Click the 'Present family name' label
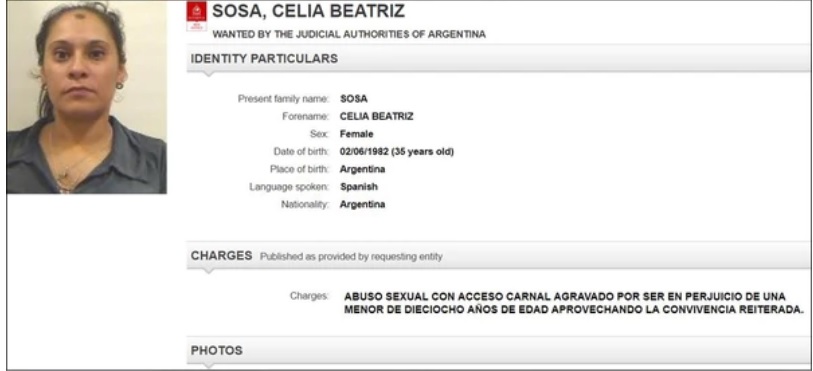The image size is (813, 371). click(x=283, y=99)
